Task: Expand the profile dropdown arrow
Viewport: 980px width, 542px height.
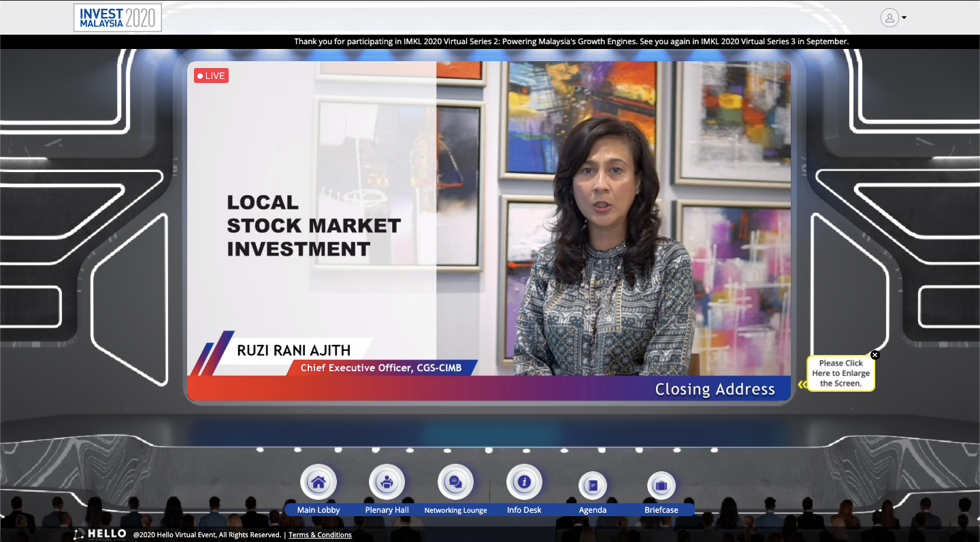Action: coord(904,18)
